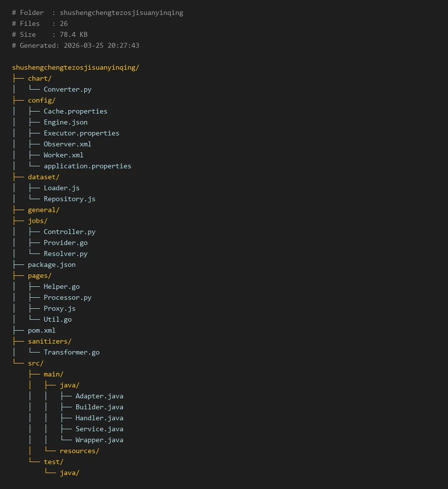Click the chart/ folder in the tree
The image size is (448, 489).
[x=39, y=78]
